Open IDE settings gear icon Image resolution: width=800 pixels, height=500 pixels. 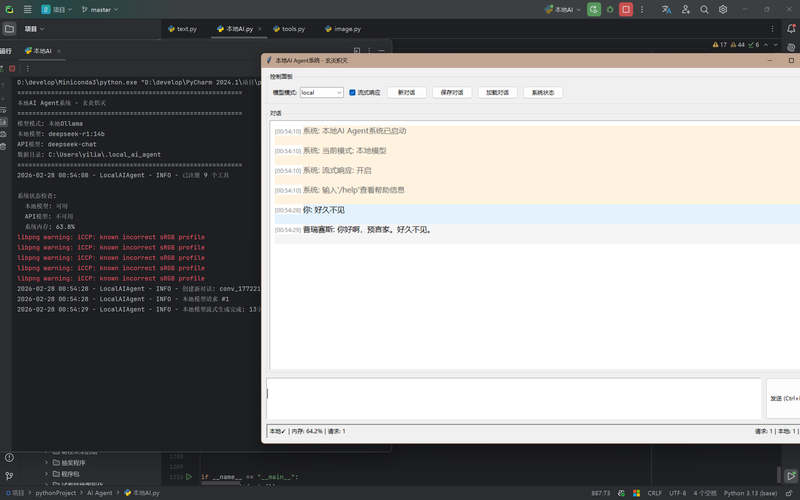pyautogui.click(x=724, y=9)
